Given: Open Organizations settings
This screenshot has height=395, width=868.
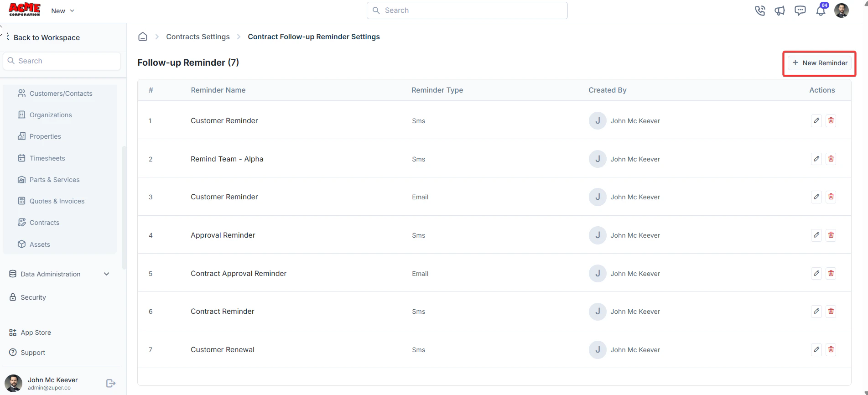Looking at the screenshot, I should point(45,115).
